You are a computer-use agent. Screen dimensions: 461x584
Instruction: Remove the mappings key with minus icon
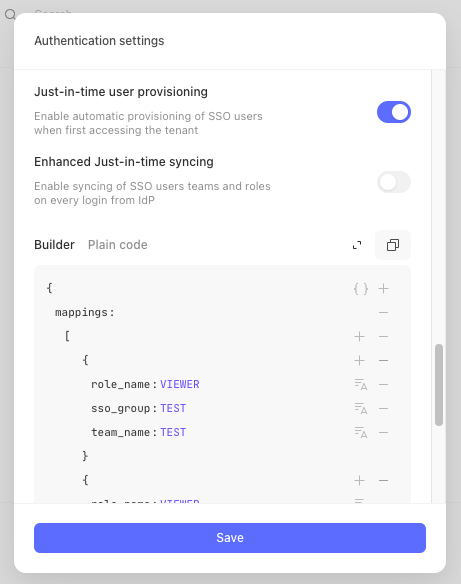pos(384,312)
